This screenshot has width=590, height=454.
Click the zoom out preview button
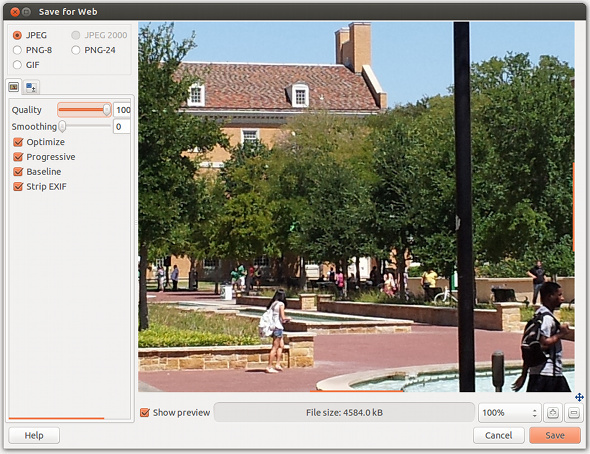point(573,413)
